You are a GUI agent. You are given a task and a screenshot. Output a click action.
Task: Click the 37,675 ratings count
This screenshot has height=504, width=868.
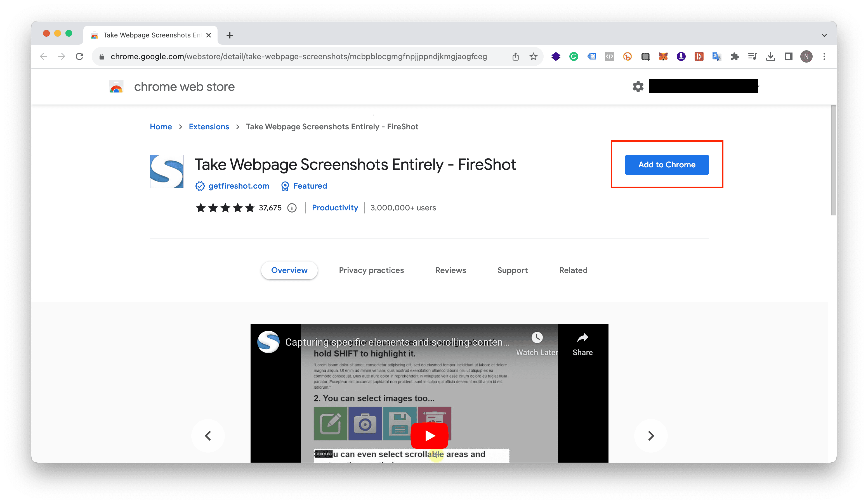pos(270,208)
